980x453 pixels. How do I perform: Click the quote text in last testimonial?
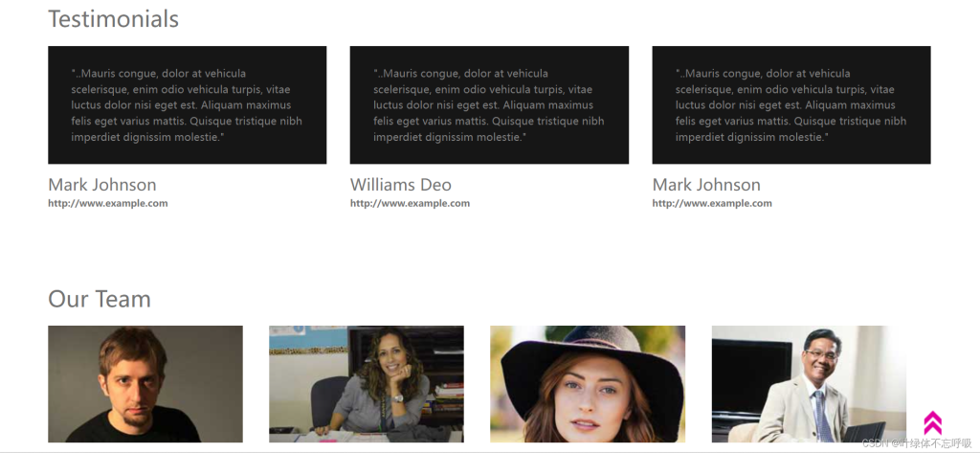click(x=791, y=105)
